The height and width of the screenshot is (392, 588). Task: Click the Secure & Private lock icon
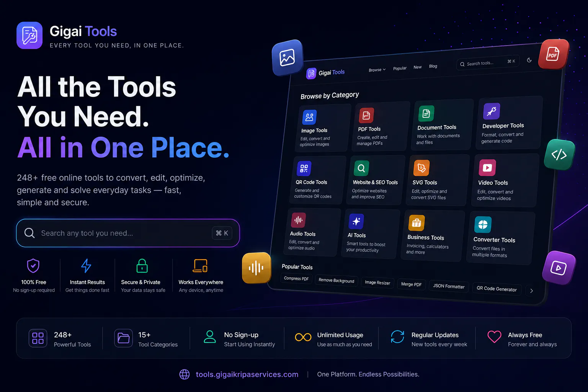[142, 266]
